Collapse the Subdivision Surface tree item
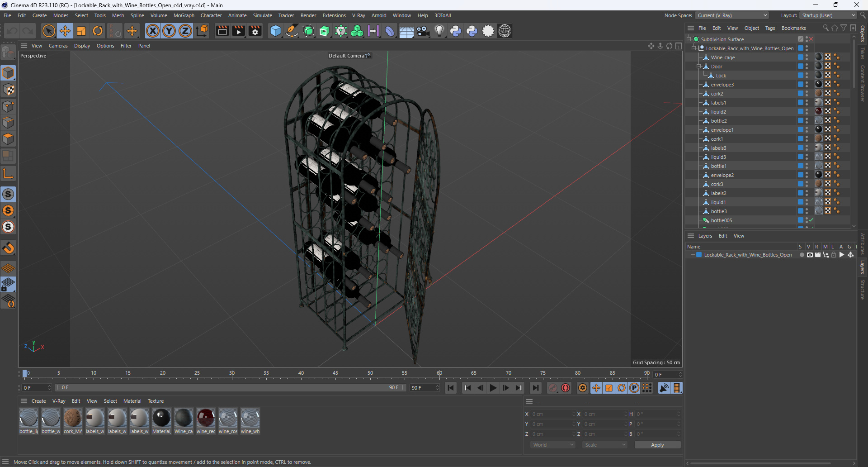 pos(689,39)
